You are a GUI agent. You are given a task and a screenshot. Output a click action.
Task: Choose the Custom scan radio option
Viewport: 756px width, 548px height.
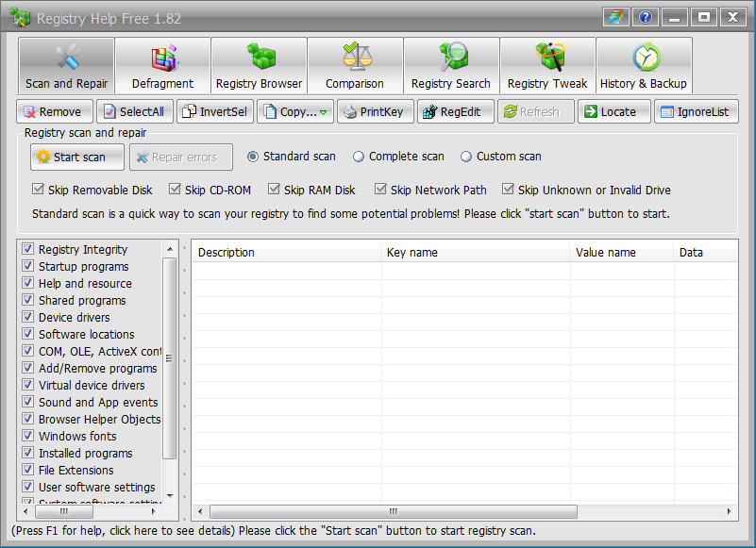466,157
